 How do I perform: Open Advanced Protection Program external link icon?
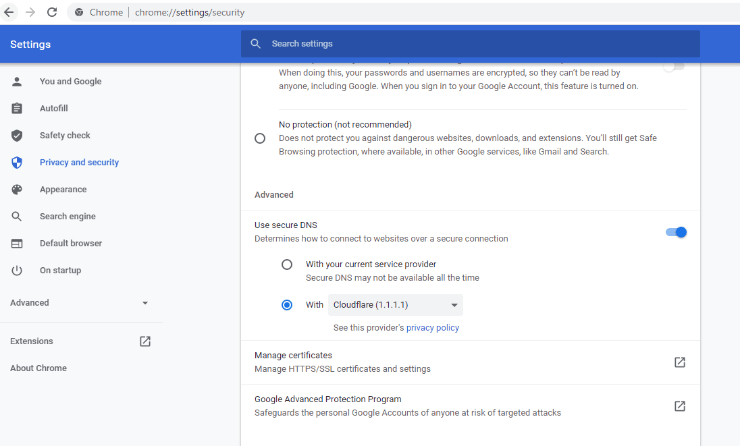coord(679,406)
